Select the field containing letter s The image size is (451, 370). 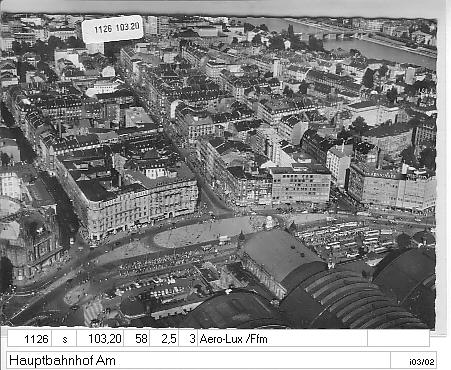(x=64, y=339)
